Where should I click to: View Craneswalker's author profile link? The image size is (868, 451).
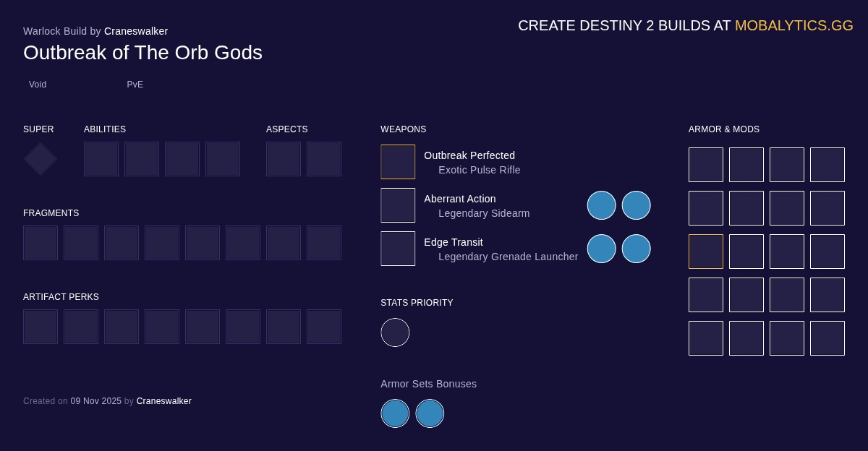click(136, 31)
